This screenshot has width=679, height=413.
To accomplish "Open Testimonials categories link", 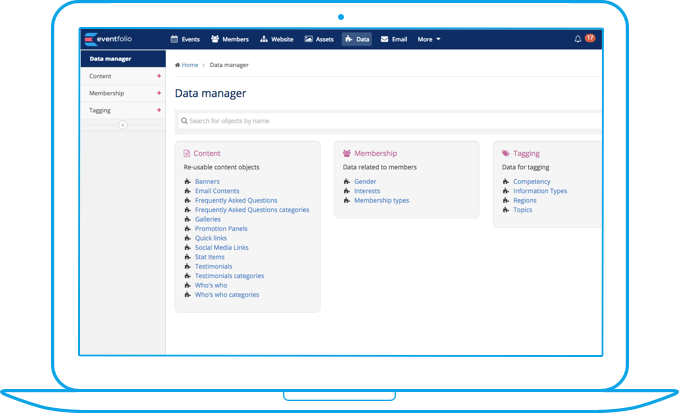I will click(230, 276).
